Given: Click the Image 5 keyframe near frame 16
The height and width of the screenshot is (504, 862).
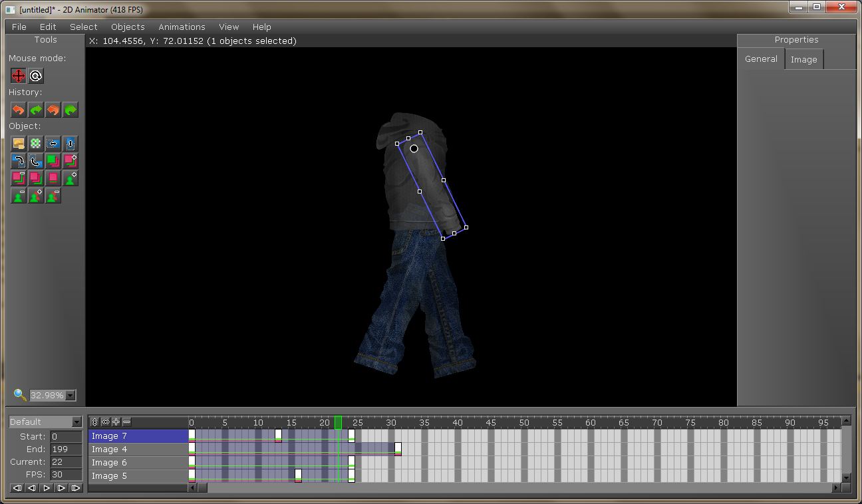Looking at the screenshot, I should tap(298, 475).
